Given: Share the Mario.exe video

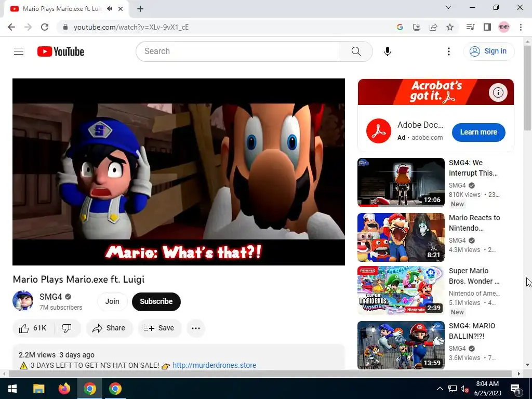Looking at the screenshot, I should pyautogui.click(x=109, y=328).
